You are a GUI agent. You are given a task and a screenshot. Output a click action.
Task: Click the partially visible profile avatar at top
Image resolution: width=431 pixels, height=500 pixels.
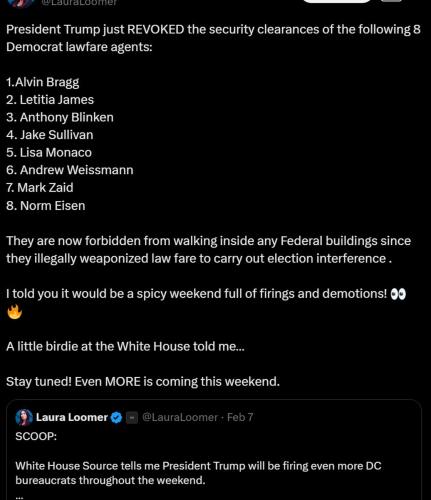click(x=21, y=3)
